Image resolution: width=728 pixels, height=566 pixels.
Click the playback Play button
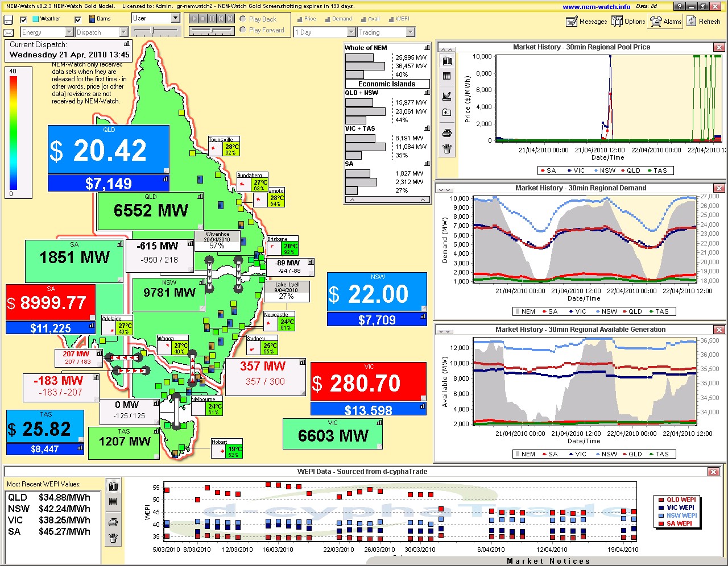[195, 19]
